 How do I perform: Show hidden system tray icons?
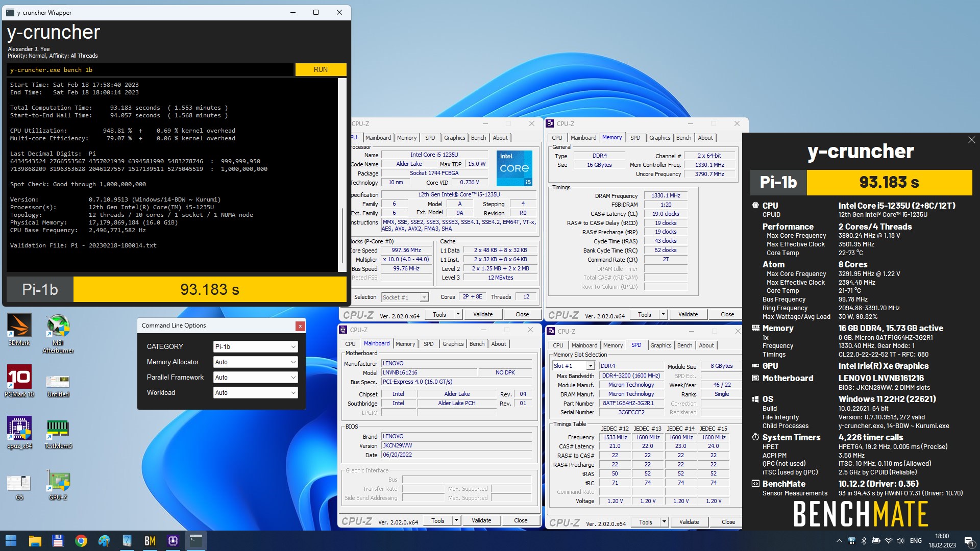839,541
